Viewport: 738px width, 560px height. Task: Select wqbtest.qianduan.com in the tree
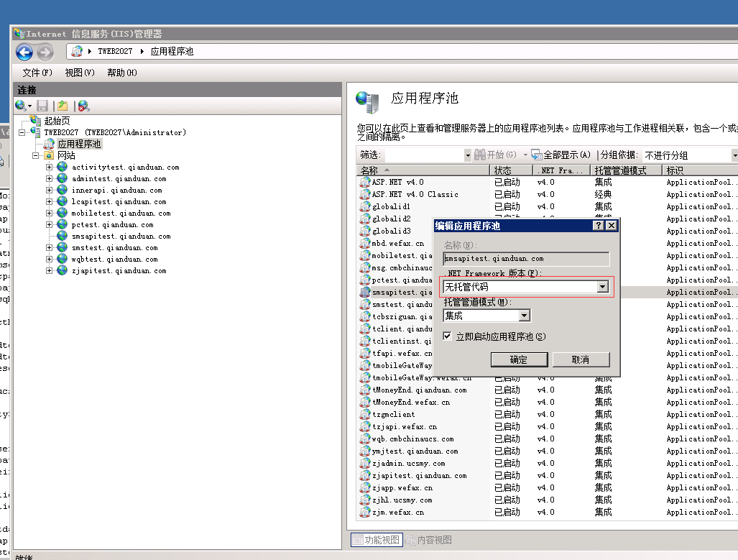point(114,259)
